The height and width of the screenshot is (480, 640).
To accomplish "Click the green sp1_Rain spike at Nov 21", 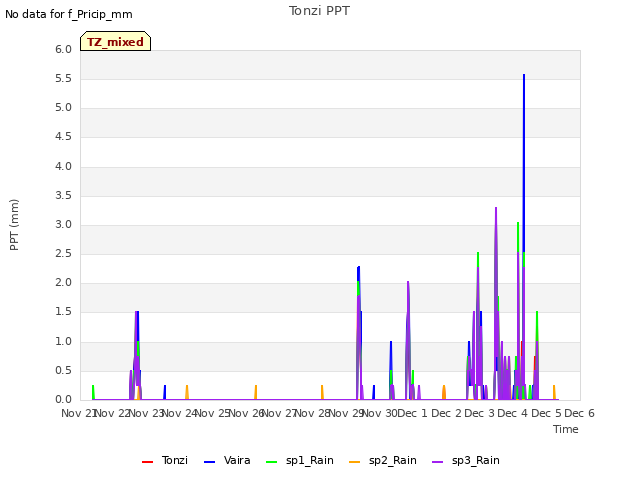I will coord(93,390).
